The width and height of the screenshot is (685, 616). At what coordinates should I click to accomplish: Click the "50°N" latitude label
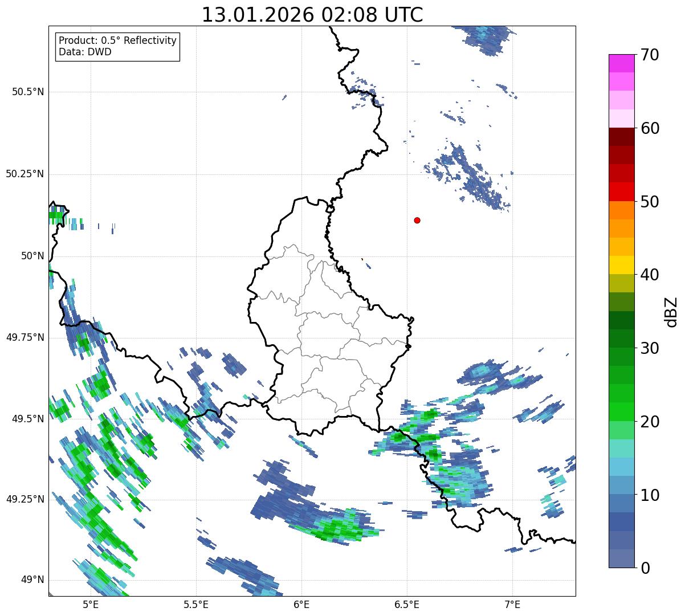tap(32, 256)
